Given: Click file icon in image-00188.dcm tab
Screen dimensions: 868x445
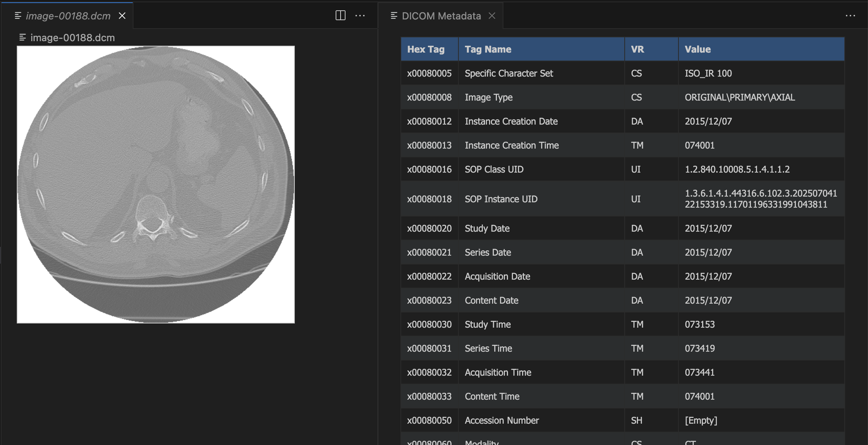Looking at the screenshot, I should click(18, 16).
